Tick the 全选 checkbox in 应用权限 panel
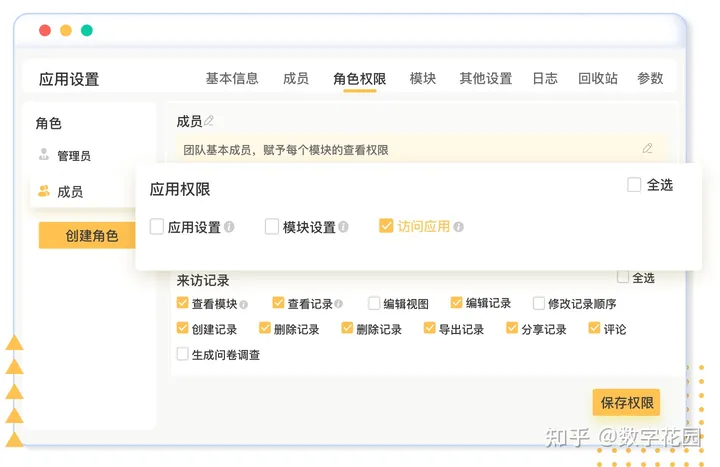This screenshot has width=720, height=467. coord(634,185)
